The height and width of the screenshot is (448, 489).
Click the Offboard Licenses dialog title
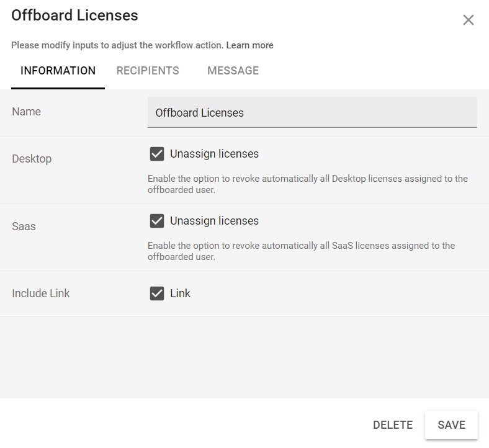[74, 16]
